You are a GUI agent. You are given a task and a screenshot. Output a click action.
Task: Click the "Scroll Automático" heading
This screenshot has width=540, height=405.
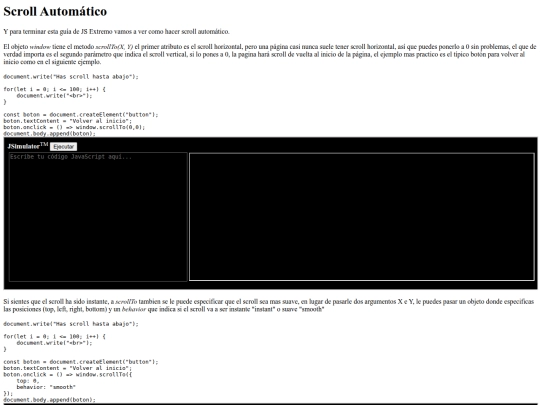click(55, 11)
